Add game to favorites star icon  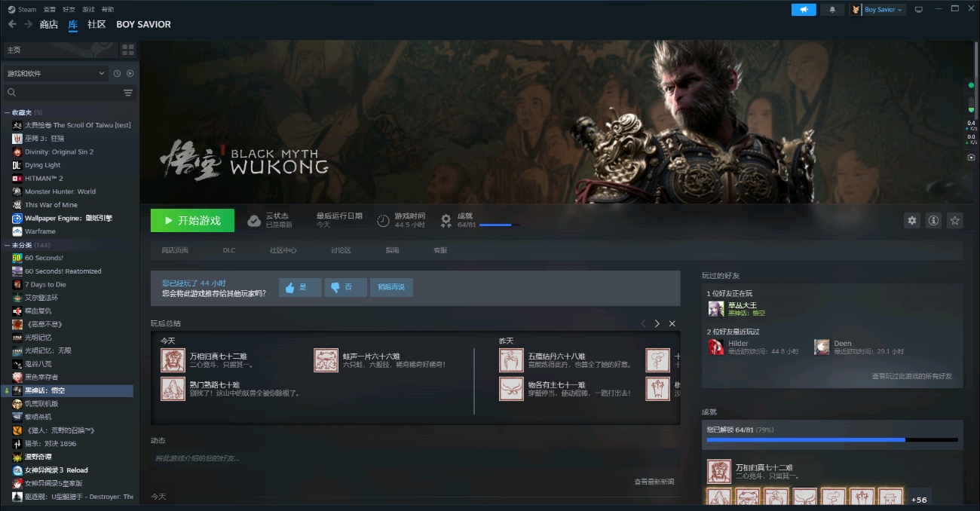[x=955, y=220]
